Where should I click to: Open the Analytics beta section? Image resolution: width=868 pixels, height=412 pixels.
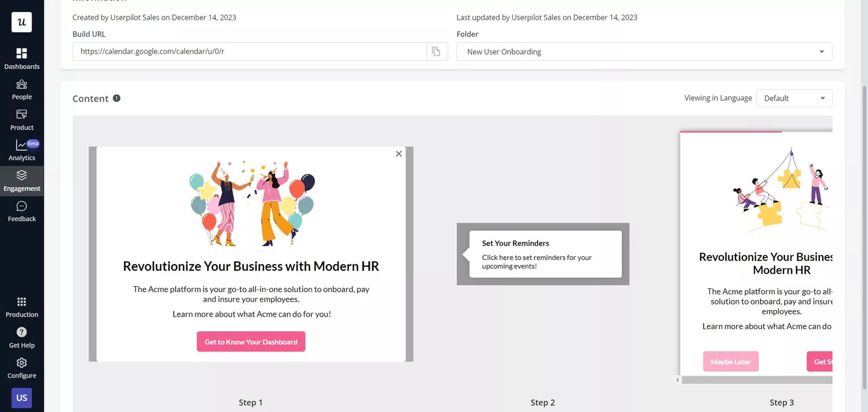[x=22, y=150]
